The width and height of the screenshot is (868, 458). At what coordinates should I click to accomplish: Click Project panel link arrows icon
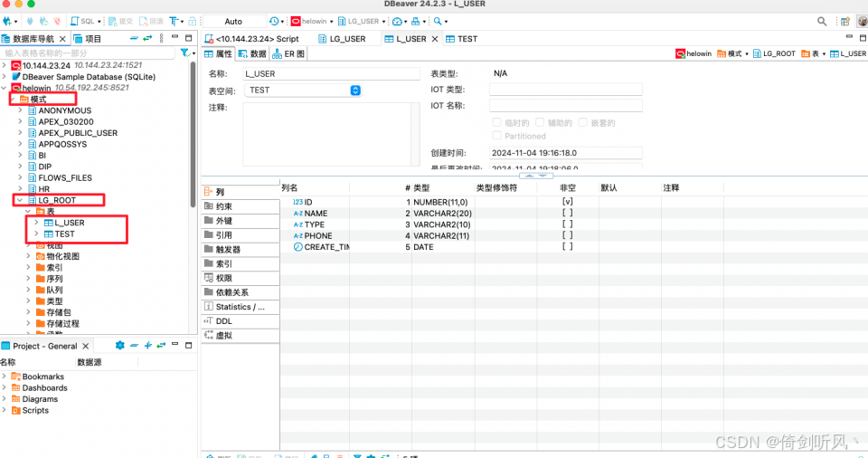161,346
